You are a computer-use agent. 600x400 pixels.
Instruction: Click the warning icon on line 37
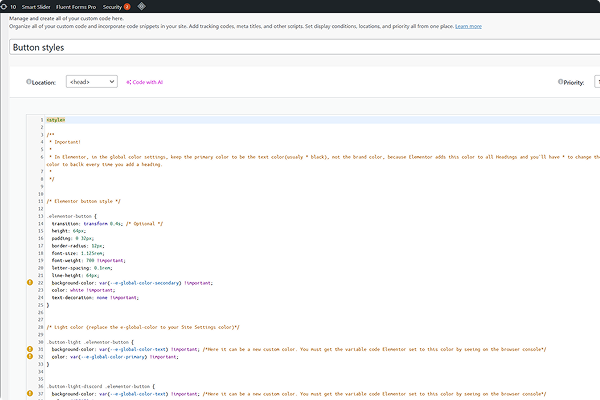click(x=30, y=394)
